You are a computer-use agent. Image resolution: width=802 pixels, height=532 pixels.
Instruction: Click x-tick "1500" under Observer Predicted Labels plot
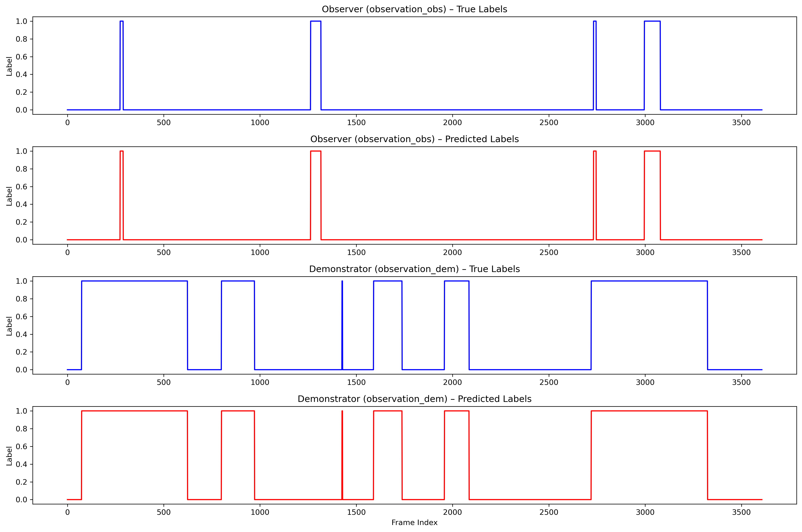pyautogui.click(x=356, y=252)
